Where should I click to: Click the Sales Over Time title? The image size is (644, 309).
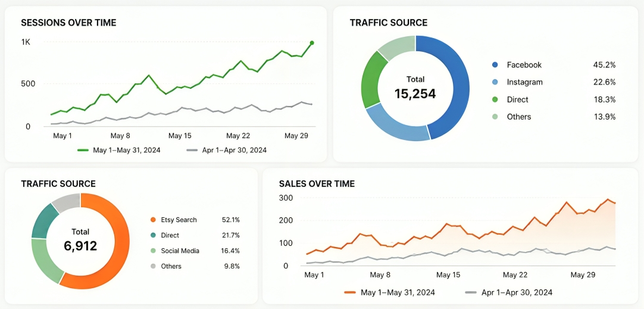[317, 184]
